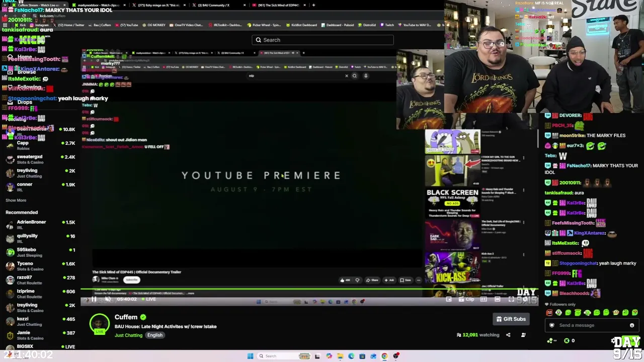Click the user icon right of share
644x362 pixels.
pyautogui.click(x=523, y=335)
